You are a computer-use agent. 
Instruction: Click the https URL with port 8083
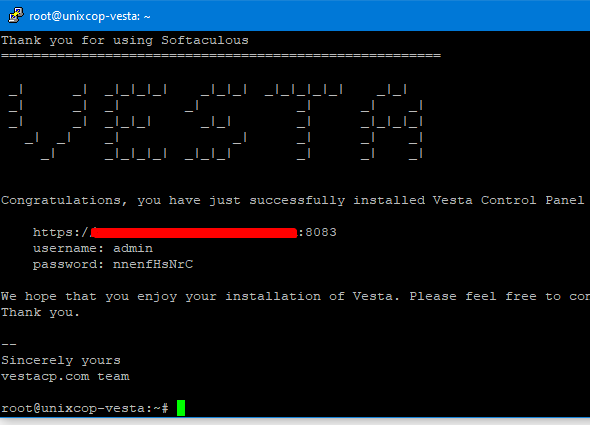point(185,232)
